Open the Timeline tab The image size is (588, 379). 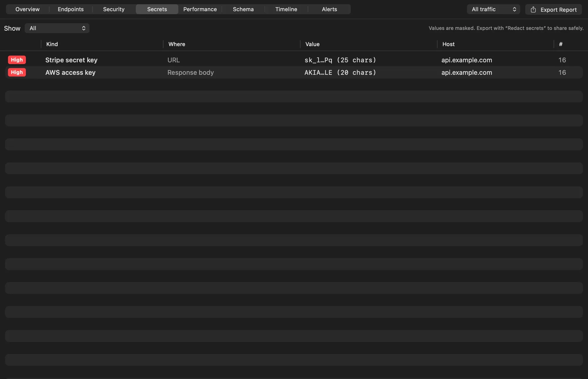(x=286, y=9)
